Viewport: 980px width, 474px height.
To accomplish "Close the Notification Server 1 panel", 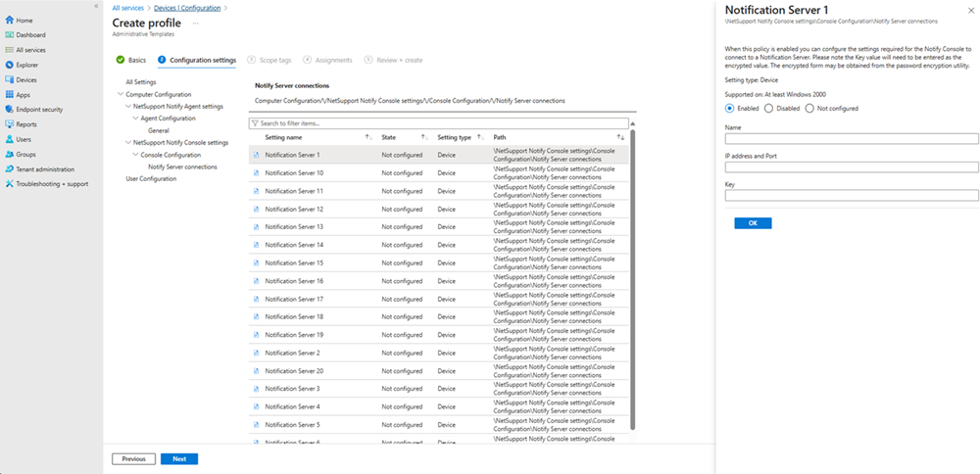I will [x=970, y=11].
